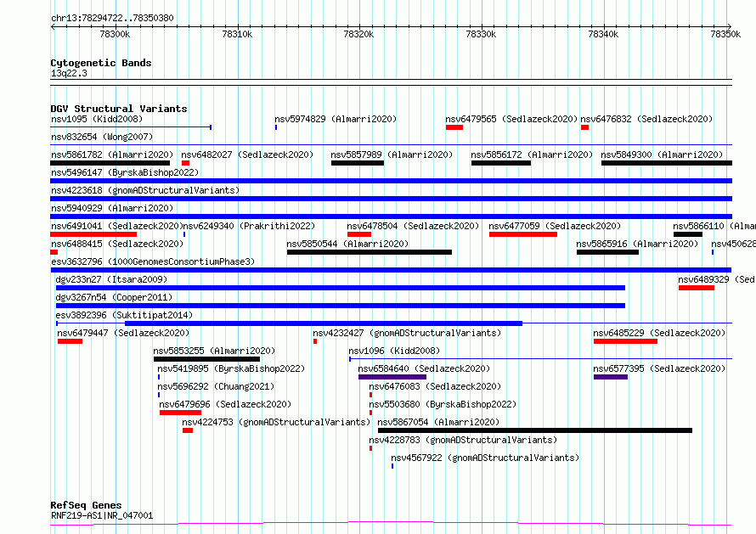Click purple bar of nsv6577395 (Sedlazeck2020)

pos(611,377)
